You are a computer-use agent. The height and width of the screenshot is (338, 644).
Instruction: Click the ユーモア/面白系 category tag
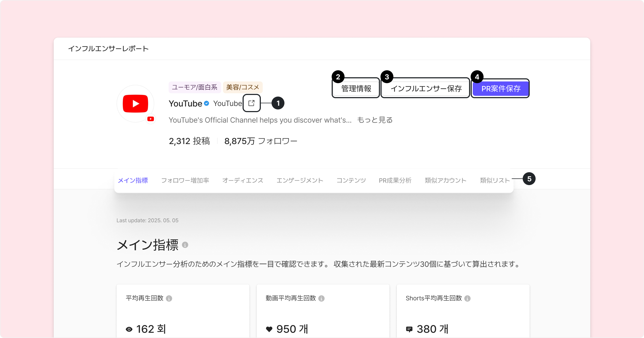(x=195, y=87)
